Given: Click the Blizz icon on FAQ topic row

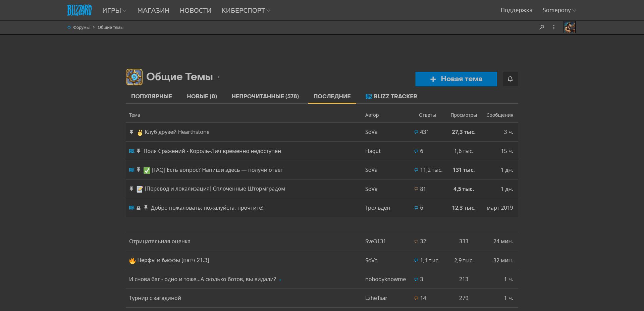Looking at the screenshot, I should tap(132, 170).
